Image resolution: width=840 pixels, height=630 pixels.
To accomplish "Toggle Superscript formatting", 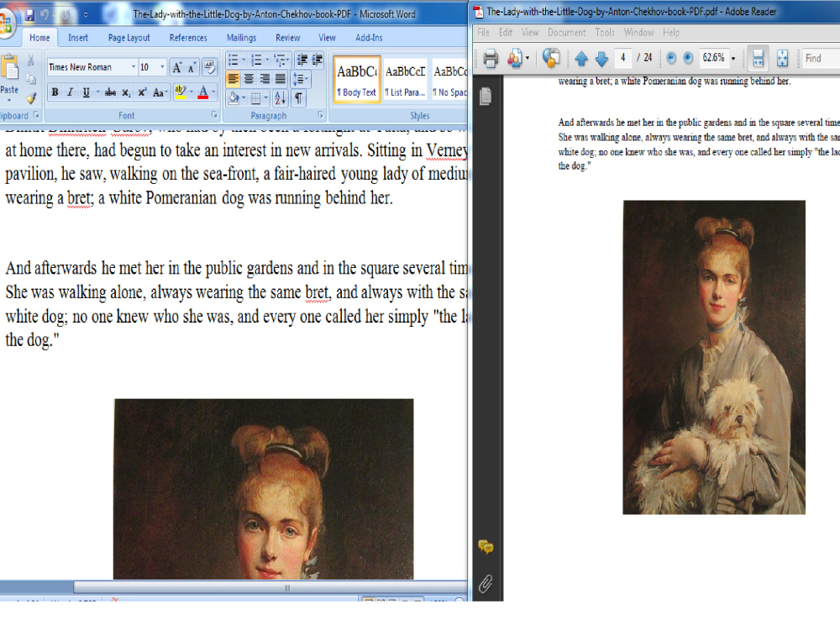I will tap(142, 92).
